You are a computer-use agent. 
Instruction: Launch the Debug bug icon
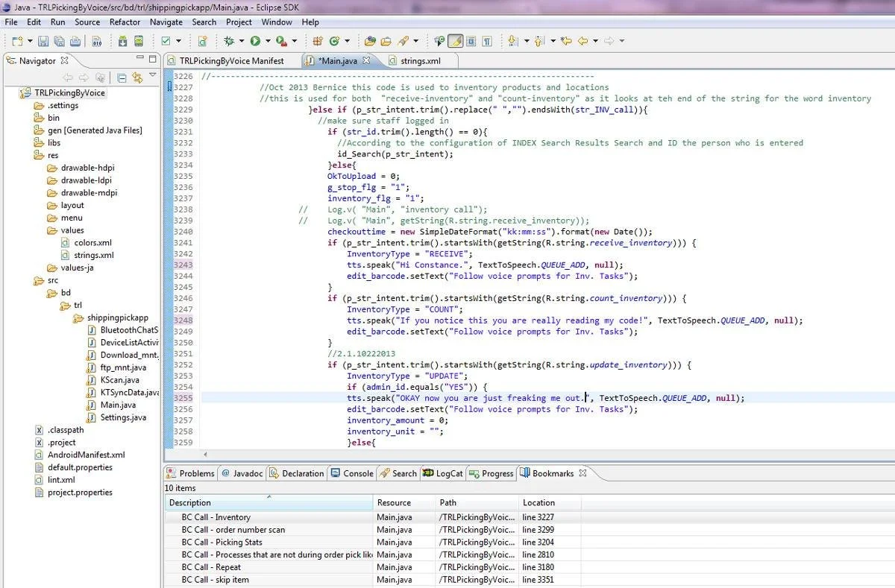pos(230,42)
